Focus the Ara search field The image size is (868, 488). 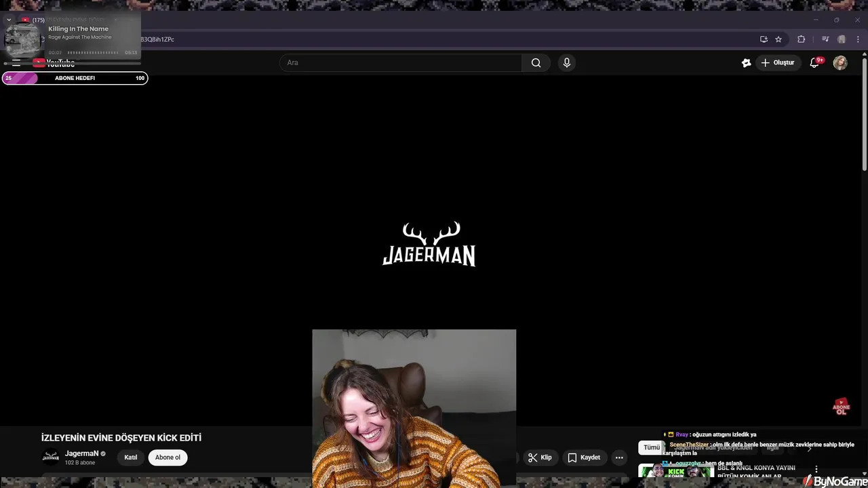401,63
